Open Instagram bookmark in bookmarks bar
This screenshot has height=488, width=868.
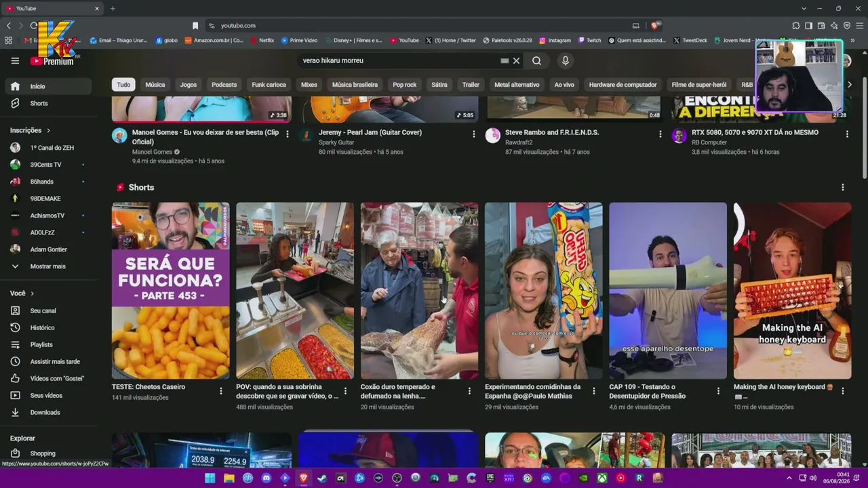pyautogui.click(x=555, y=40)
